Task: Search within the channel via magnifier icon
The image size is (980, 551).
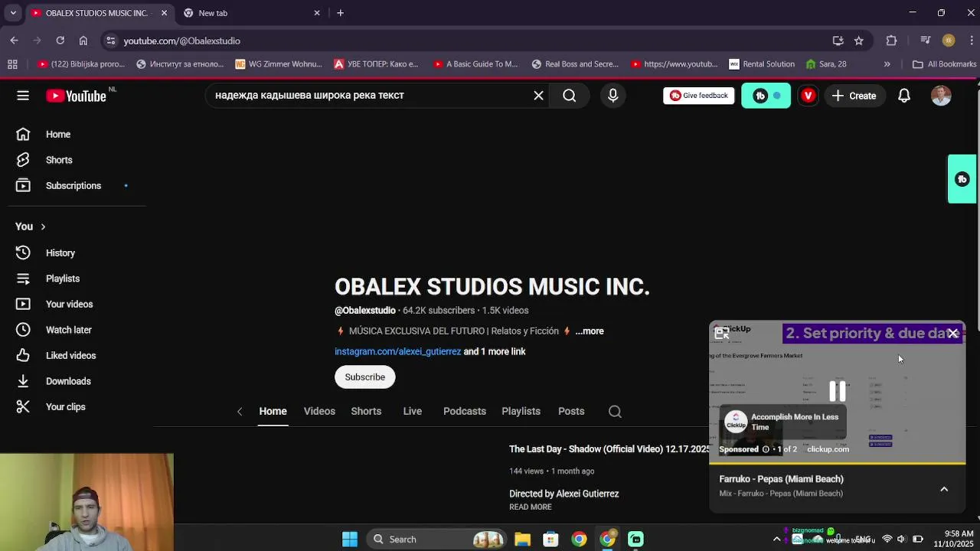Action: pos(615,412)
